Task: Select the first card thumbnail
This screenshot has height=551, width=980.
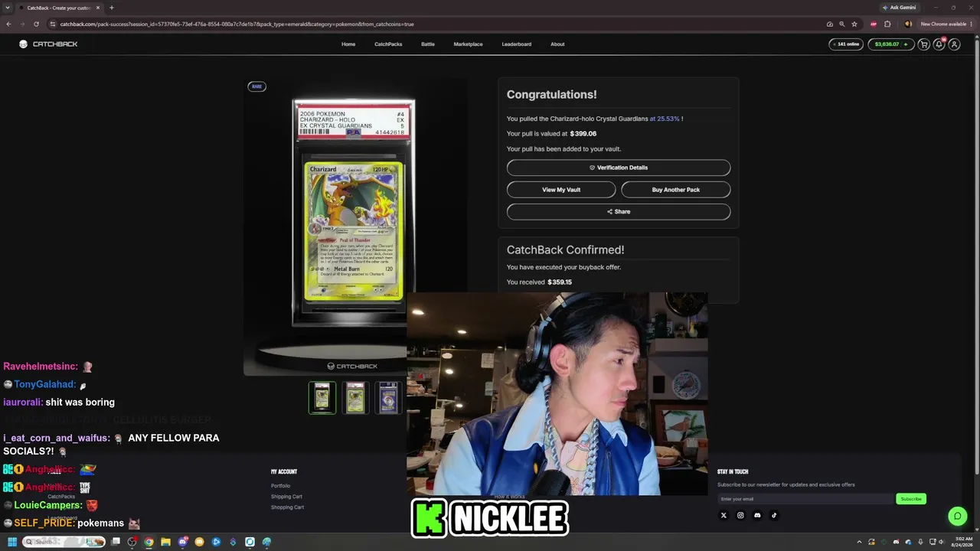Action: 322,398
